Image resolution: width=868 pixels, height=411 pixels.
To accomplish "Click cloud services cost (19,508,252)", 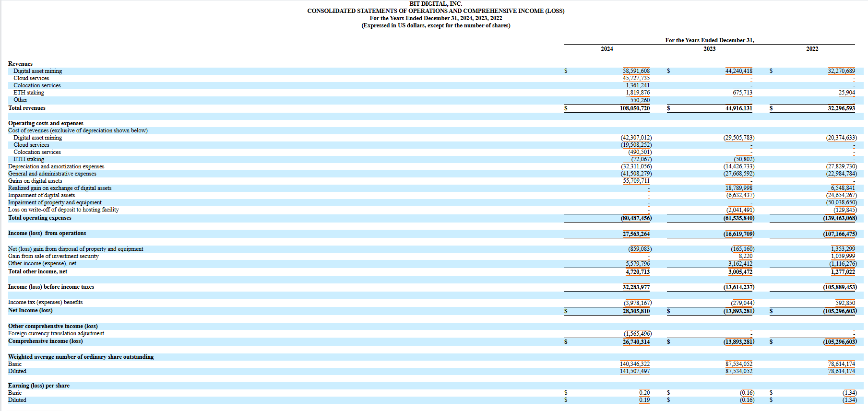I will (636, 145).
